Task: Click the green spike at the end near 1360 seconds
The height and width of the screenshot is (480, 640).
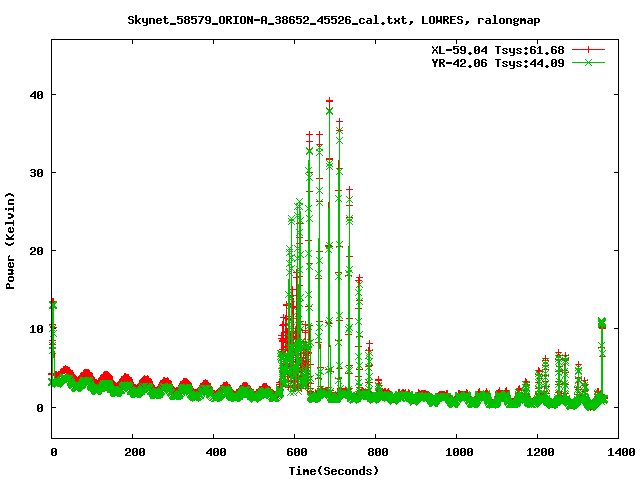Action: [x=602, y=323]
